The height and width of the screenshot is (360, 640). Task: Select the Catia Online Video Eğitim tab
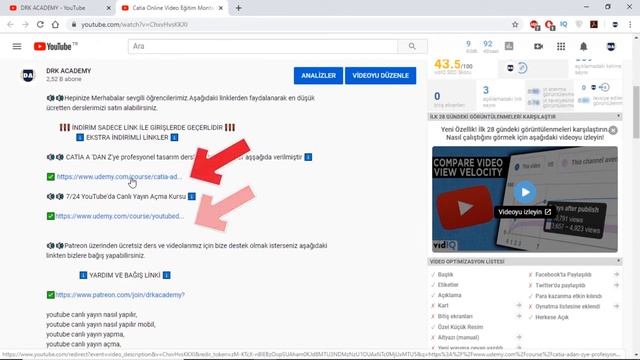(171, 8)
